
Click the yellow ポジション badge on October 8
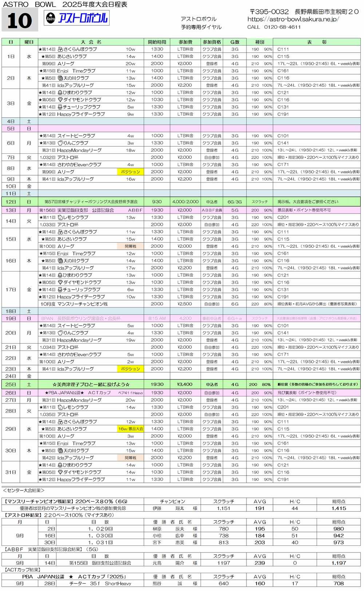130,172
